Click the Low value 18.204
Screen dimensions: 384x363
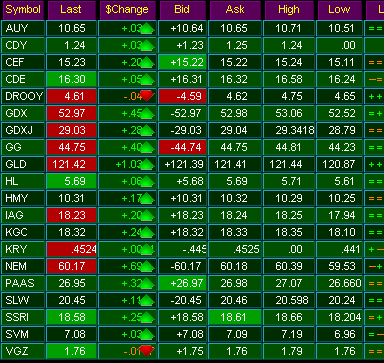pos(339,317)
